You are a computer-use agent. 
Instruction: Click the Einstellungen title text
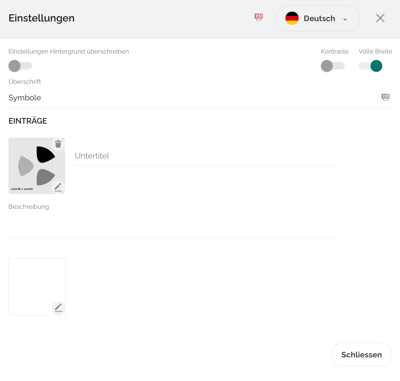(41, 18)
